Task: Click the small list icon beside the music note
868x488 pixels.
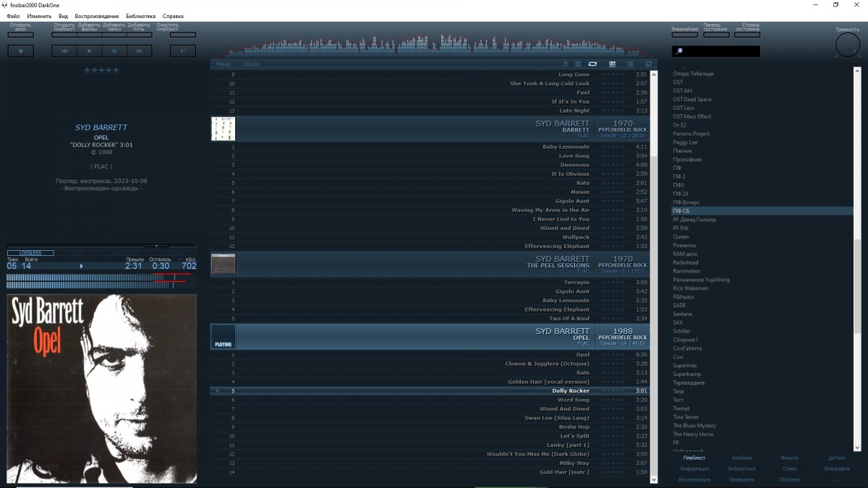Action: coord(578,64)
